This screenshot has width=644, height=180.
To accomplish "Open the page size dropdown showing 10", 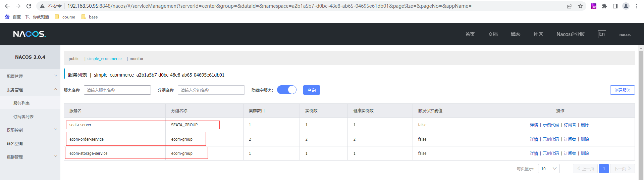I will point(549,169).
